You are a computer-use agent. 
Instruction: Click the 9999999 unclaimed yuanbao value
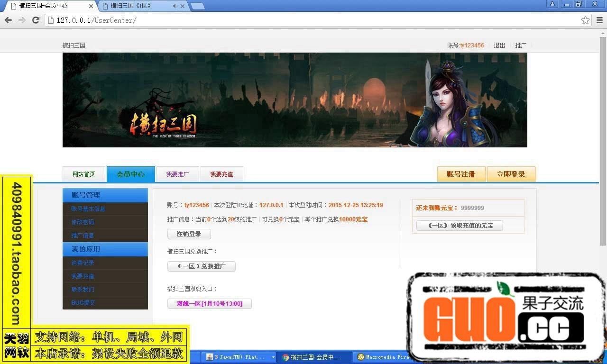click(472, 208)
